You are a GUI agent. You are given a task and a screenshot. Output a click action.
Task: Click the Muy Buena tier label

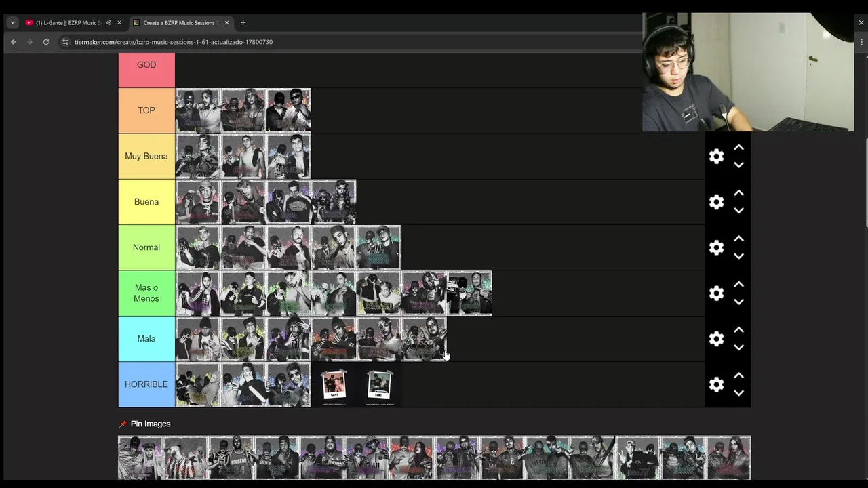tap(146, 157)
